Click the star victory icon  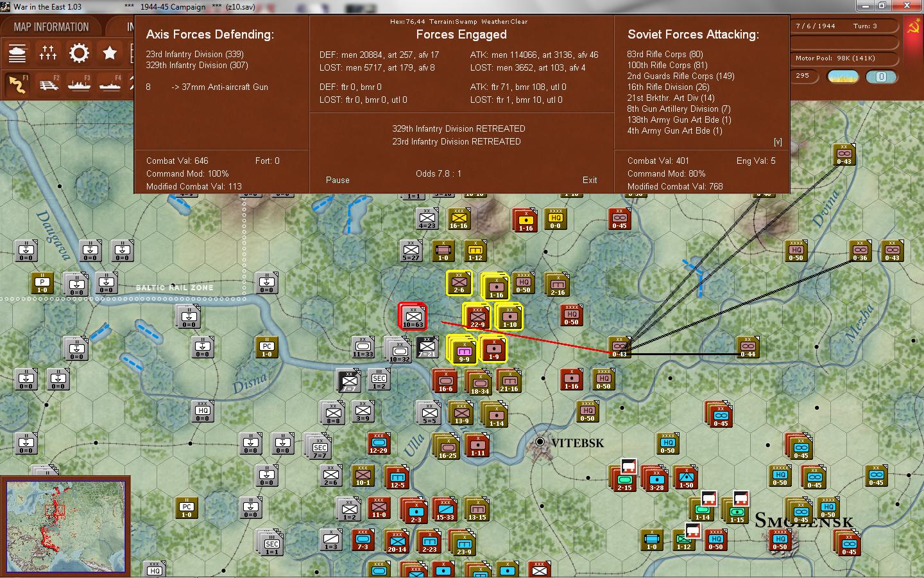[x=110, y=53]
